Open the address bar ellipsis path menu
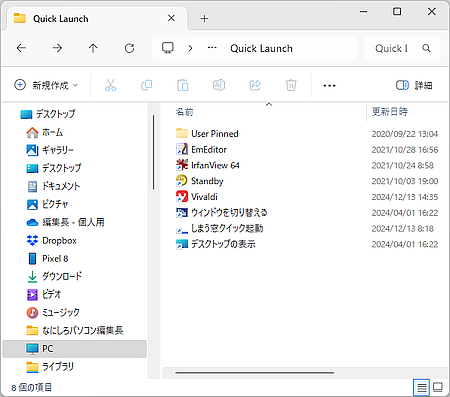This screenshot has height=397, width=450. pos(212,48)
